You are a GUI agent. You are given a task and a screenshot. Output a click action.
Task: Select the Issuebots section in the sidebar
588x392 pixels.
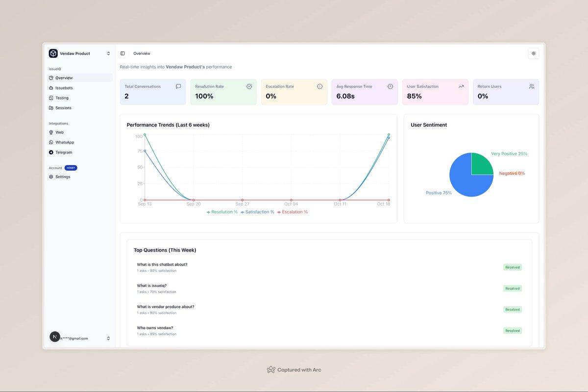pyautogui.click(x=64, y=88)
